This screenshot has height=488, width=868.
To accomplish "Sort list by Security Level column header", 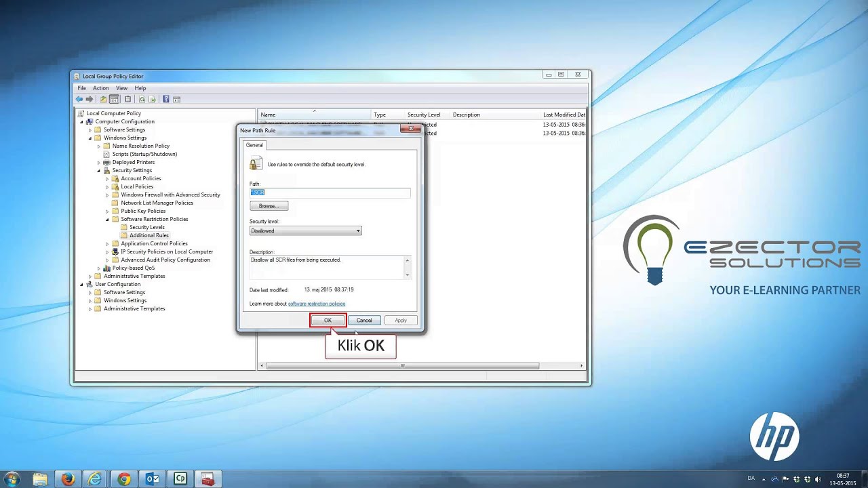I will click(x=424, y=115).
